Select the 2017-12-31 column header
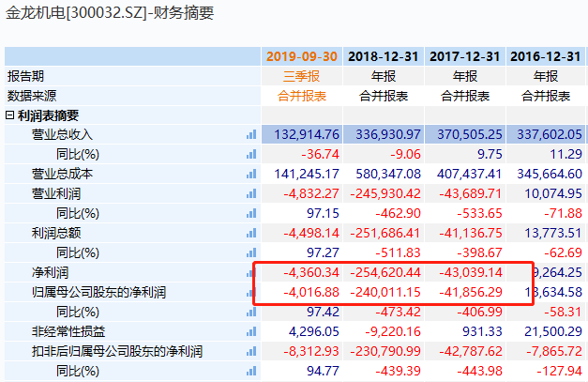 [464, 55]
